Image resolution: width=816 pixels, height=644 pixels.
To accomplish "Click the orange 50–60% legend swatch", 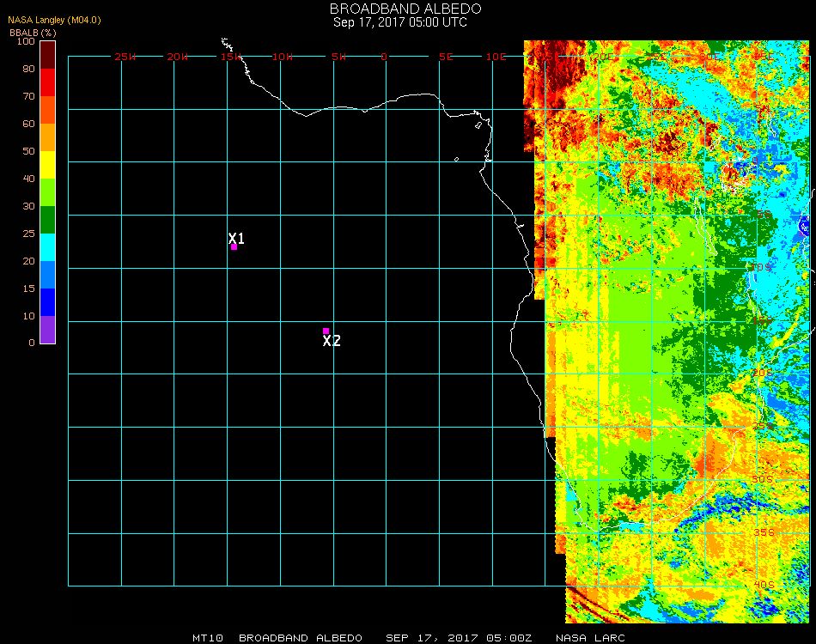I will (47, 137).
